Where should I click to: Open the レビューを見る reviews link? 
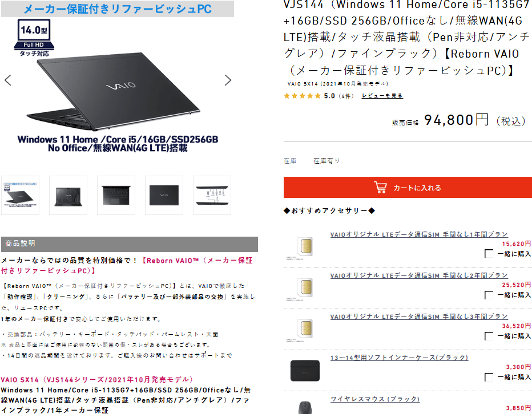(382, 96)
